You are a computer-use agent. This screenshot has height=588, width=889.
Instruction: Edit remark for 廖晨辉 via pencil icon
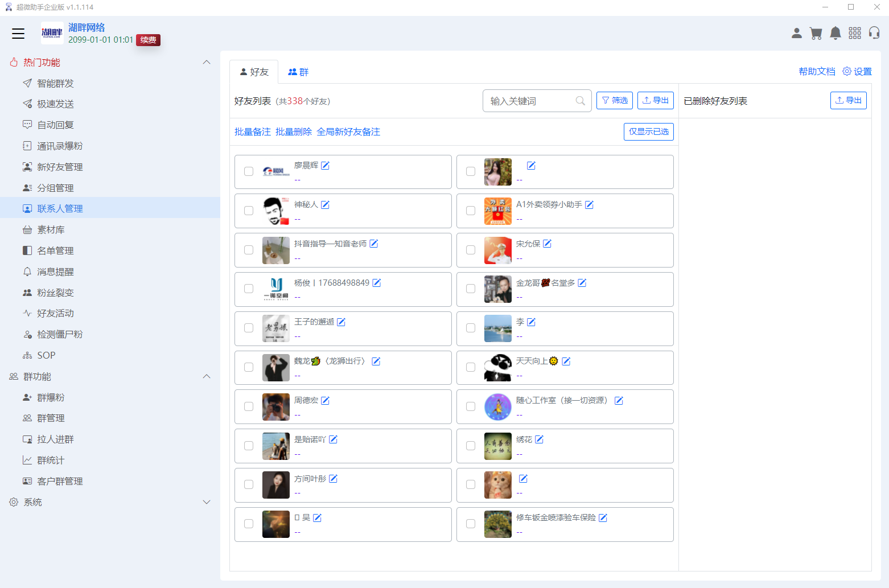pyautogui.click(x=325, y=165)
